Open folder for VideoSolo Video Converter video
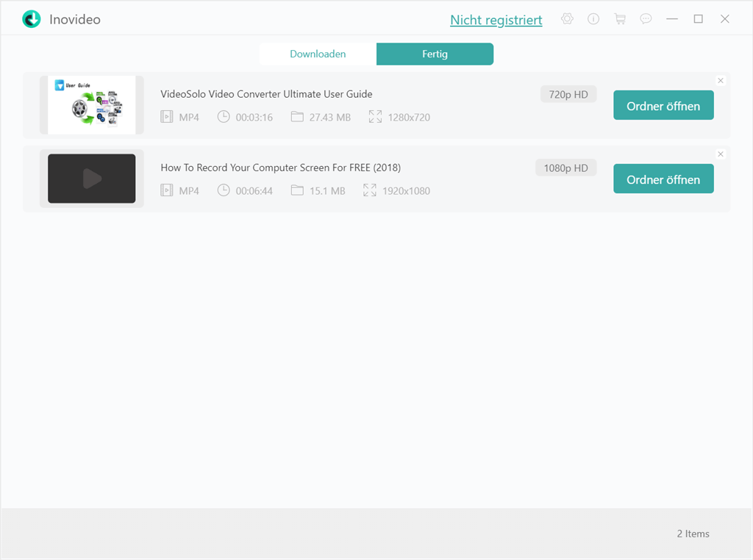 coord(663,105)
